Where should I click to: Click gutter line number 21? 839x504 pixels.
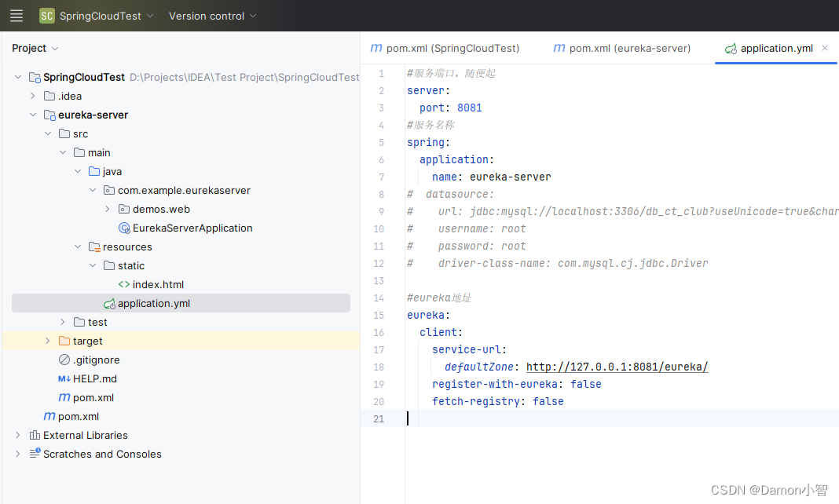[x=379, y=418]
